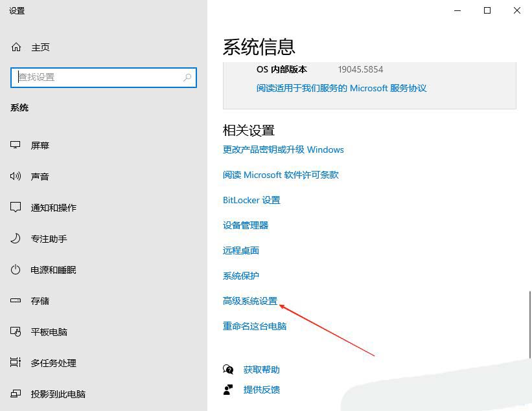
Task: Select 平板电脑 in sidebar
Action: (49, 332)
